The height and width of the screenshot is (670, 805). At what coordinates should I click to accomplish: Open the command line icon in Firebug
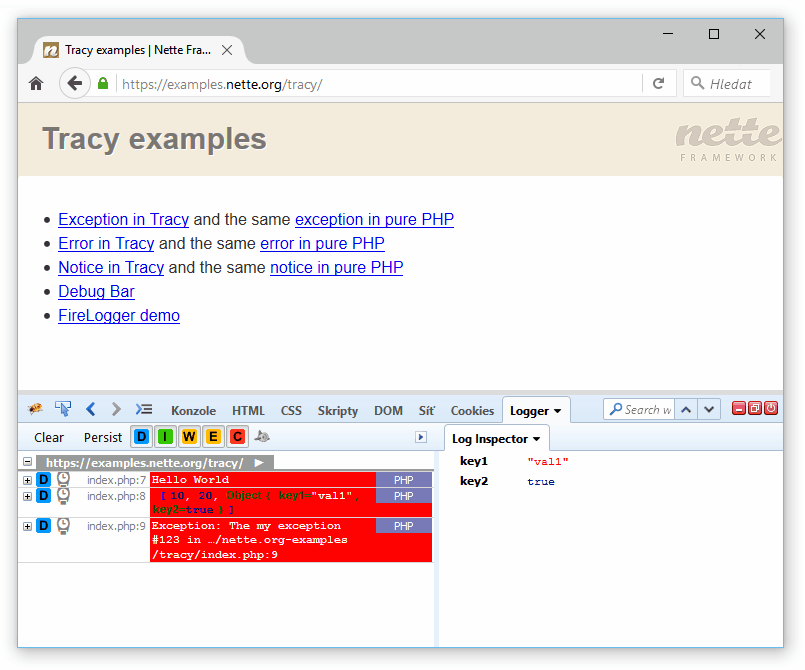tap(144, 409)
